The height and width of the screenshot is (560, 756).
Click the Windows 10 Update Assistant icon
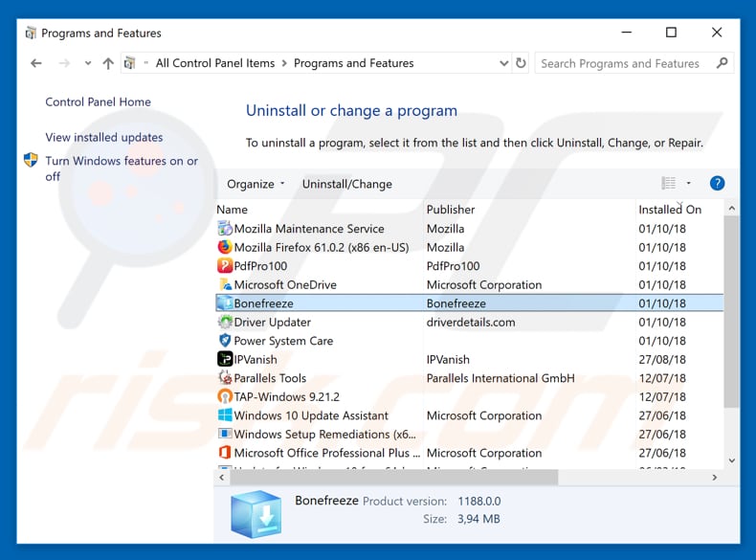(225, 415)
